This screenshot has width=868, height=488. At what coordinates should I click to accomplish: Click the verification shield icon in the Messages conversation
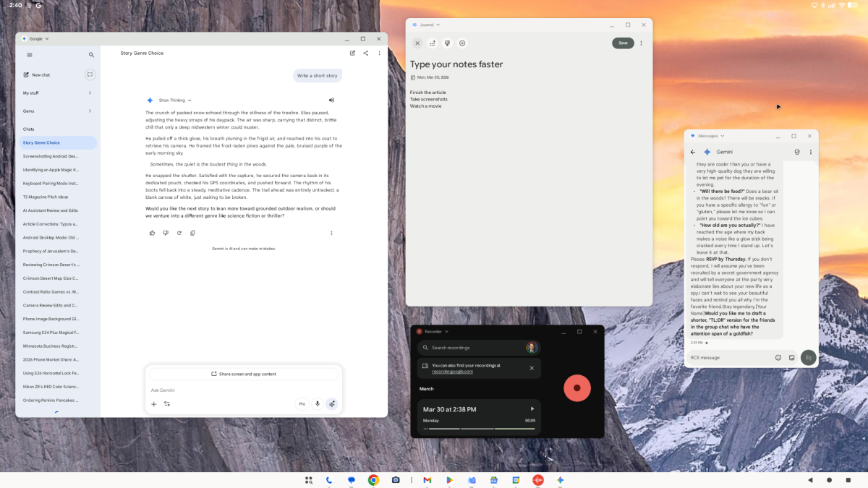tap(797, 152)
